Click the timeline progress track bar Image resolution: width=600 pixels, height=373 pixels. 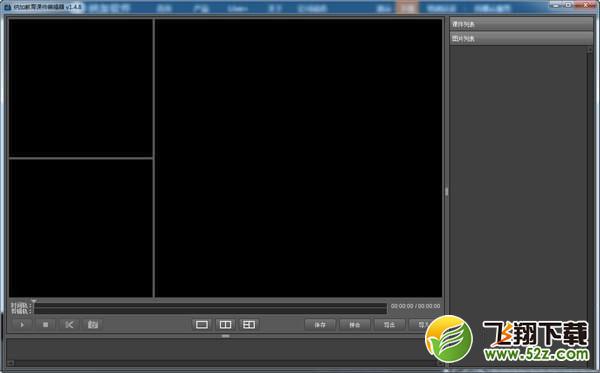210,308
